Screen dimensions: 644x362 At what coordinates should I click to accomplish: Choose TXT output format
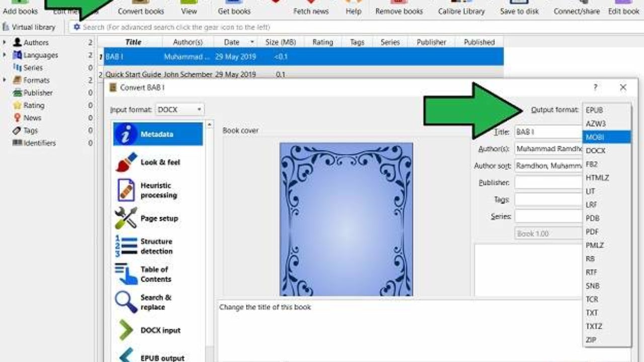(607, 313)
